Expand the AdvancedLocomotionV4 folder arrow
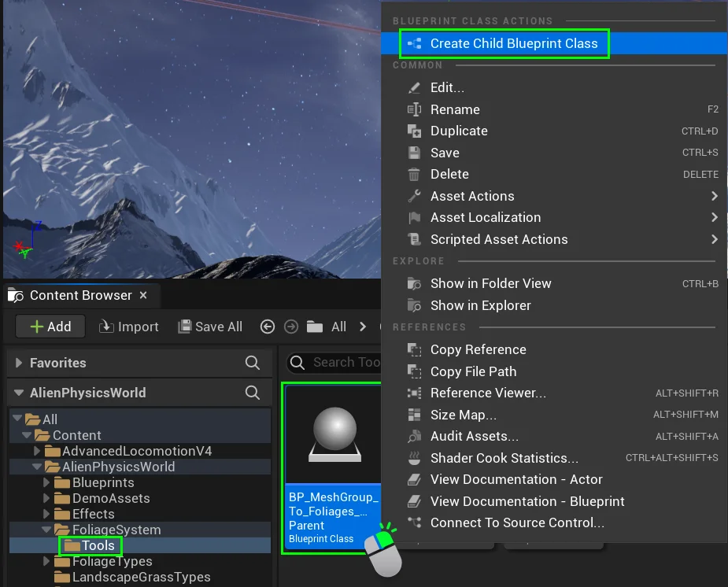 point(37,451)
